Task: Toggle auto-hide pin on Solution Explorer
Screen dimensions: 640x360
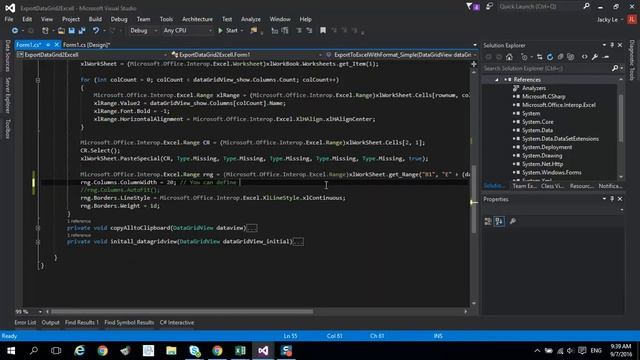Action: click(x=612, y=45)
